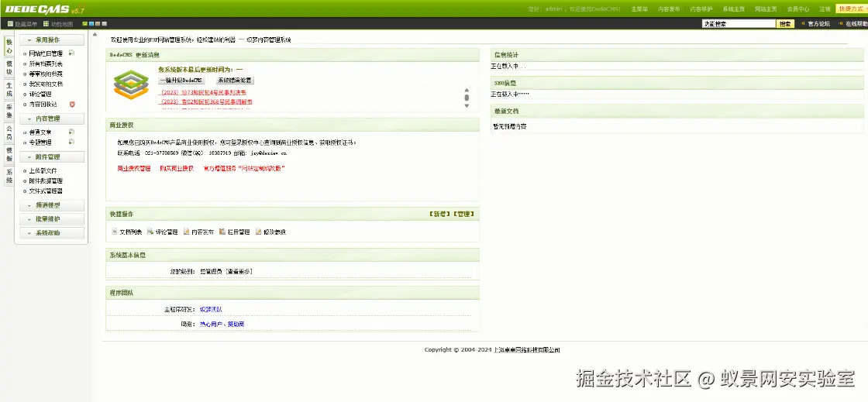
Task: Click bullet icon before 官方论坛
Action: [x=803, y=24]
